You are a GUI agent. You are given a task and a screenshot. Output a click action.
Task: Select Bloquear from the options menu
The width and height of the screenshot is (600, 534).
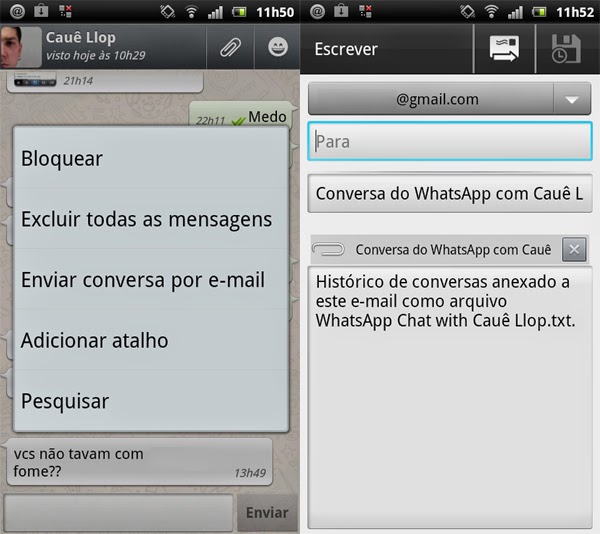(151, 158)
